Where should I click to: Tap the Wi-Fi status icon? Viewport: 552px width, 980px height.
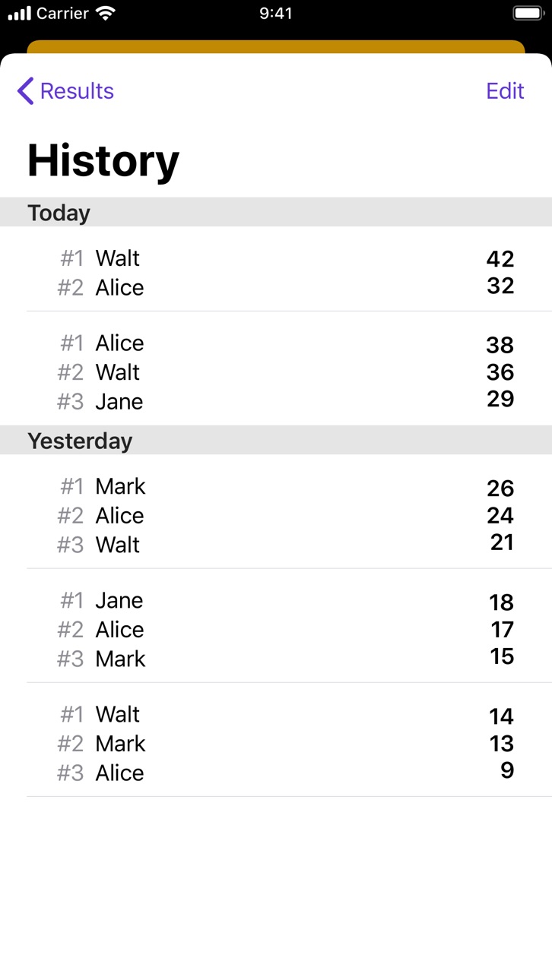(x=106, y=13)
